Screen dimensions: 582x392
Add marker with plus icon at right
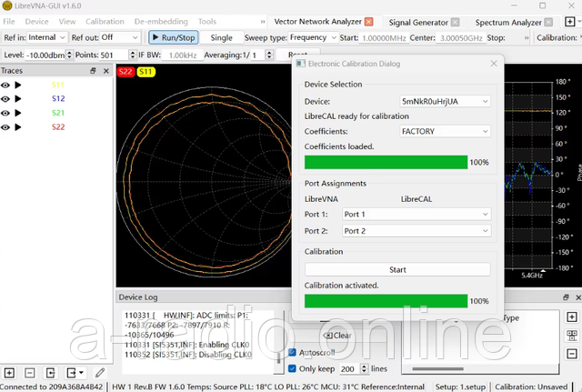pos(572,317)
